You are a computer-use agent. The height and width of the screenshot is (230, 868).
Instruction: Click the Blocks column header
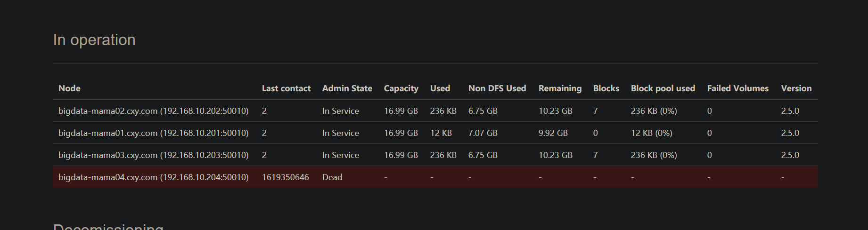[606, 88]
